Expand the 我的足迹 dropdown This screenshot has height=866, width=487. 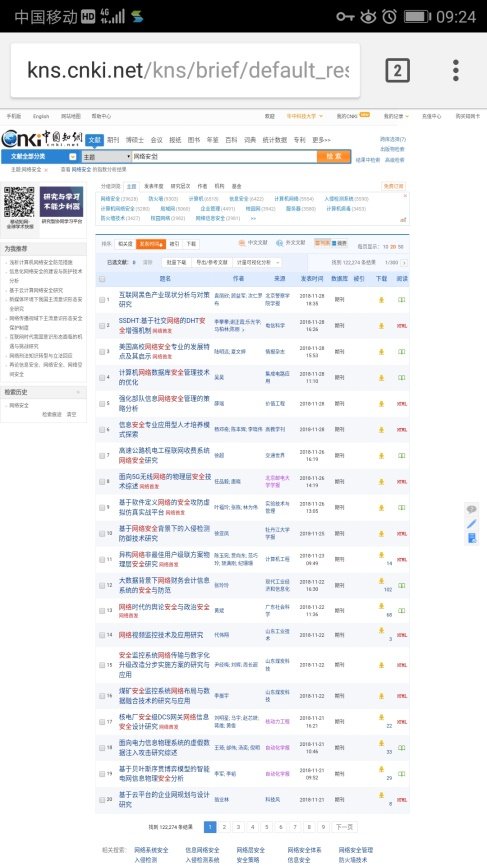[x=396, y=117]
